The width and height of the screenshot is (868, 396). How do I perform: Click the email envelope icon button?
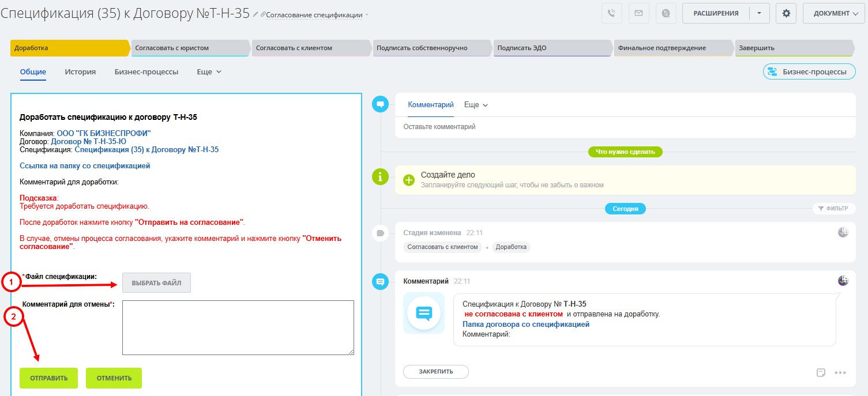click(638, 13)
